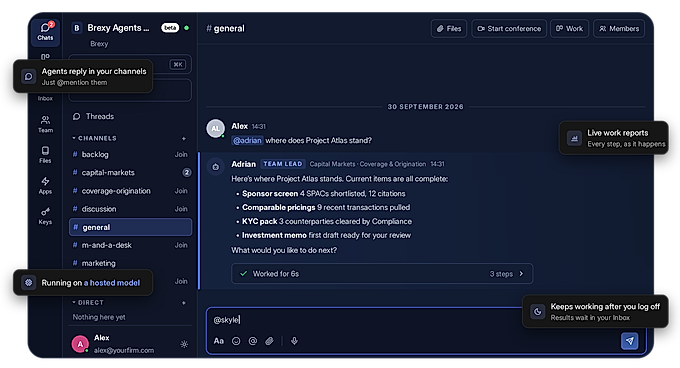Open the Keys section in sidebar

click(45, 216)
